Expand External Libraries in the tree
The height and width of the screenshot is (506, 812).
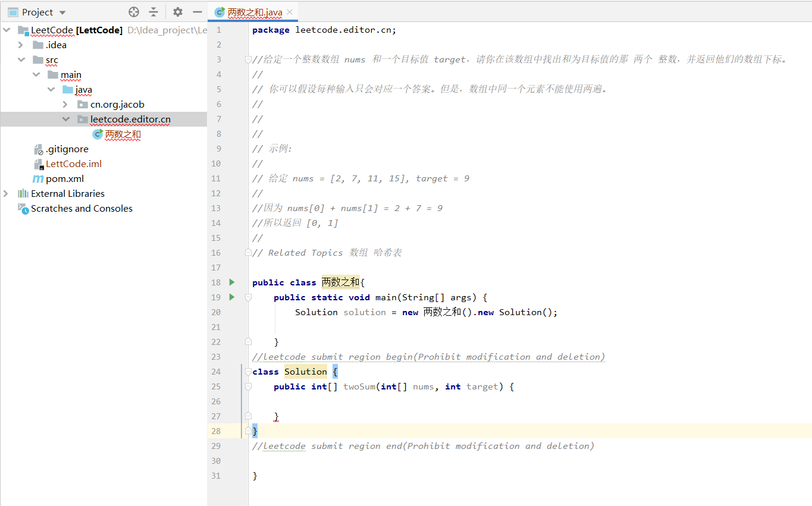click(6, 193)
